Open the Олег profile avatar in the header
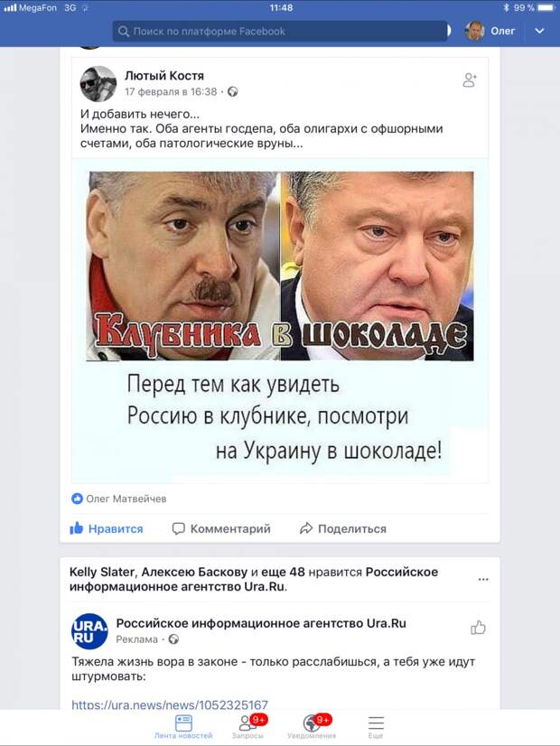The height and width of the screenshot is (746, 560). (474, 31)
